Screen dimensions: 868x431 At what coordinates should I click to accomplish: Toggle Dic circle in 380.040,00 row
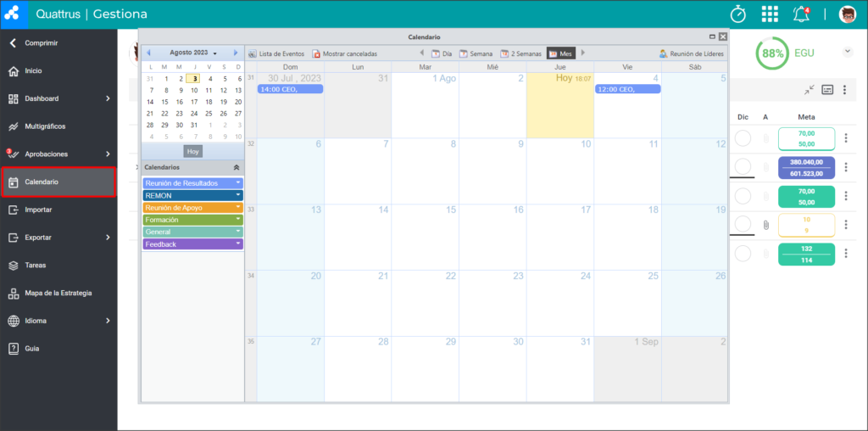pos(743,166)
